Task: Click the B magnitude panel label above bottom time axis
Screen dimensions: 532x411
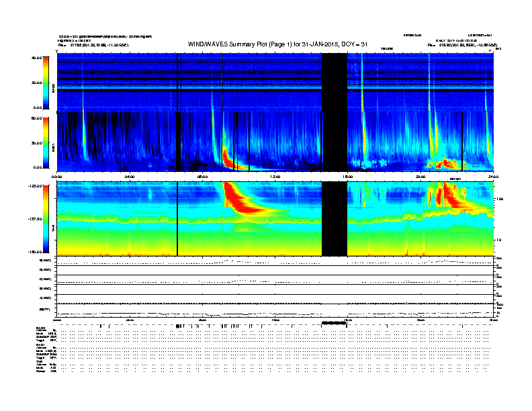Action: (x=44, y=310)
